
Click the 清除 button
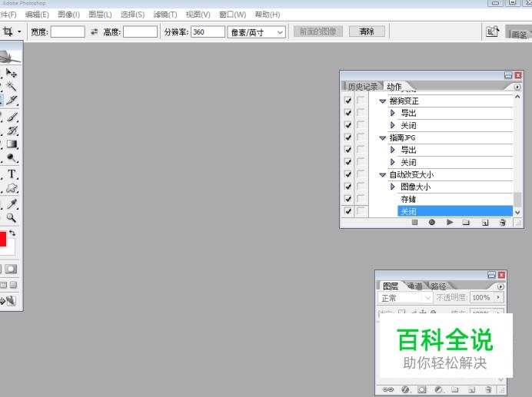point(367,31)
